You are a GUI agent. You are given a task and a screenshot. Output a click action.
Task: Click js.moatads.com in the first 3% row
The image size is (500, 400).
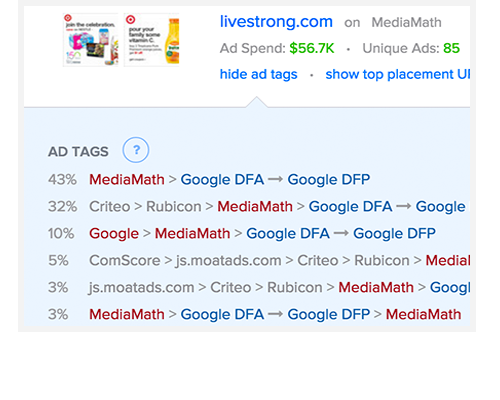tap(141, 288)
